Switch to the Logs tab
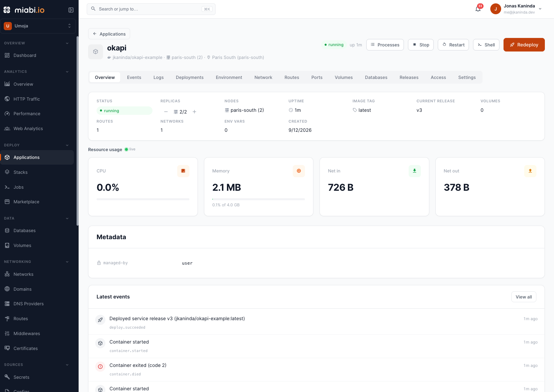Image resolution: width=554 pixels, height=392 pixels. click(x=159, y=77)
